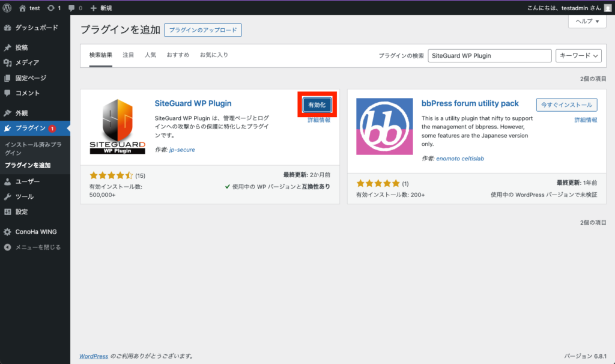Image resolution: width=615 pixels, height=364 pixels.
Task: Click the 有効インストール数: 200+ text
Action: coord(390,195)
